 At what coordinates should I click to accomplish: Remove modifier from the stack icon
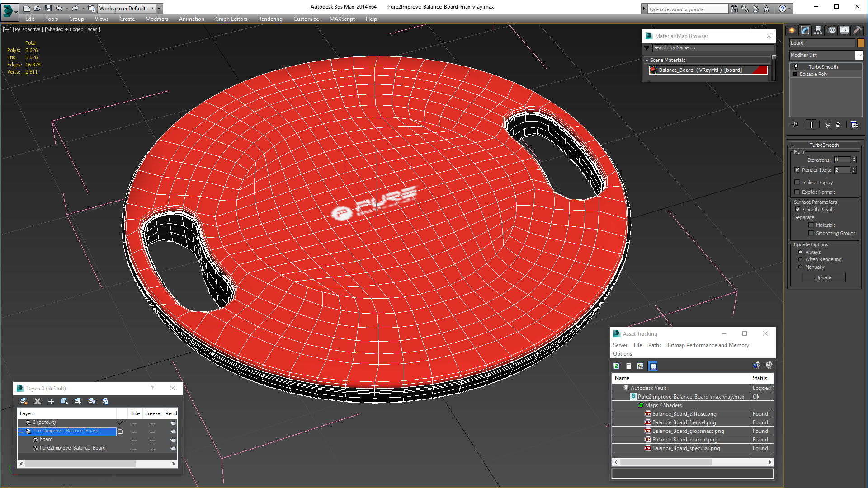[838, 125]
